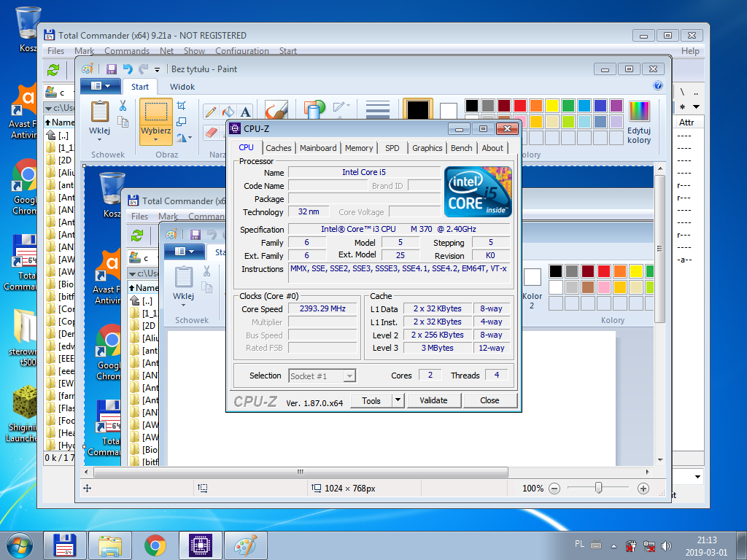This screenshot has height=560, width=747.
Task: Click the Validate button in CPU-Z
Action: [x=433, y=400]
